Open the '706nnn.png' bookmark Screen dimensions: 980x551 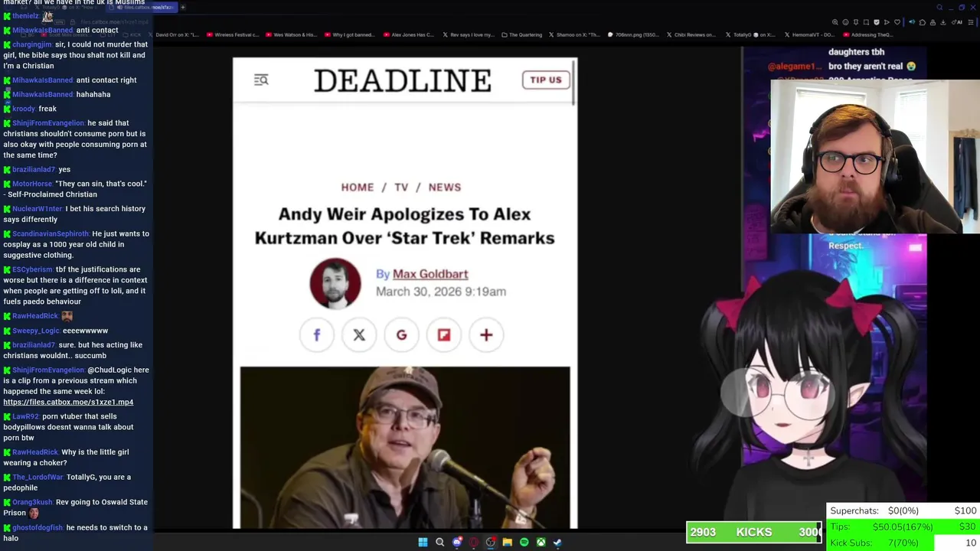(633, 34)
